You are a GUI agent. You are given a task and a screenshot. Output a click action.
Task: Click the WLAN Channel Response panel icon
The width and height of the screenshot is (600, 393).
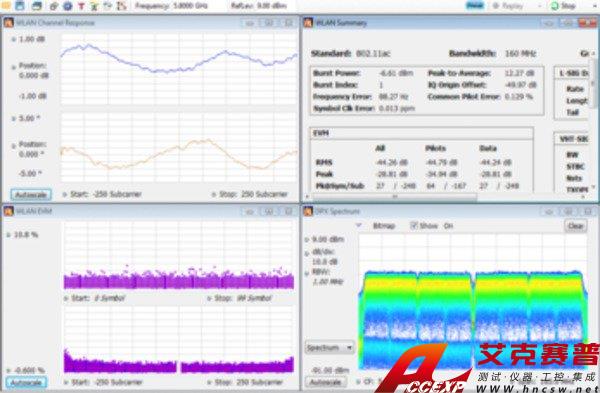(8, 23)
